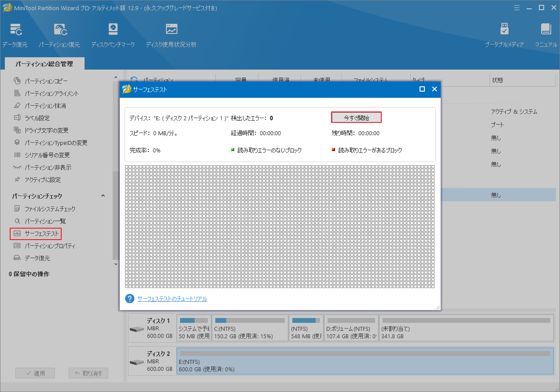The height and width of the screenshot is (392, 560).
Task: Select the E:(NTFS) 600.0 GB partition
Action: coord(365,361)
